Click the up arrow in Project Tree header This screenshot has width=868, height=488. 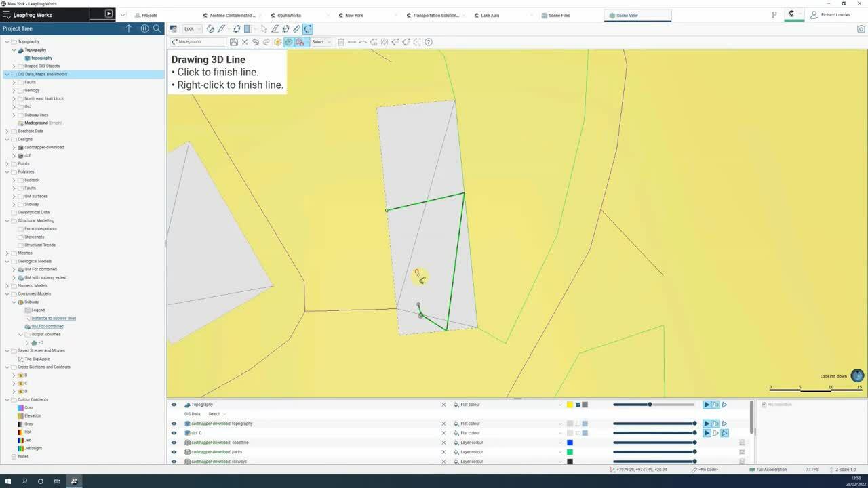click(129, 28)
